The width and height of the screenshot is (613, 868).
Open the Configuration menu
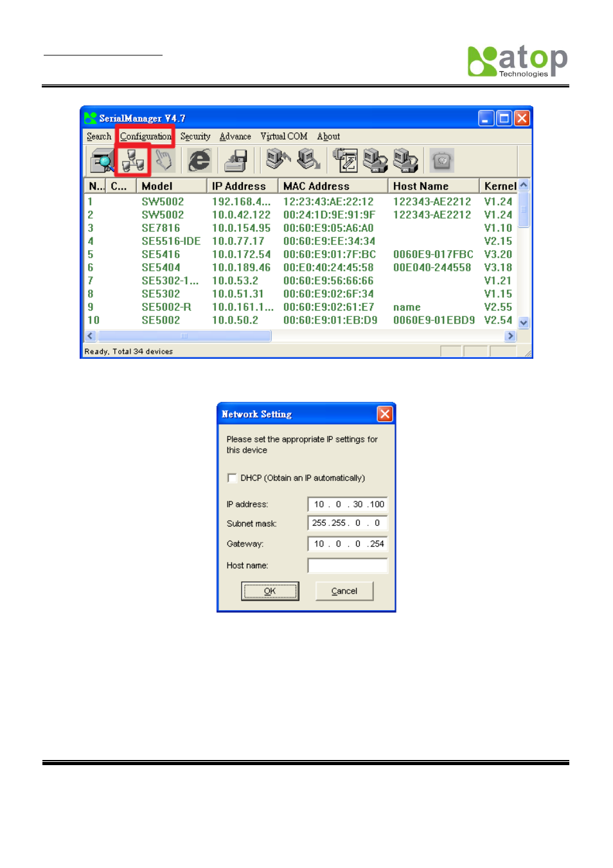coord(146,136)
